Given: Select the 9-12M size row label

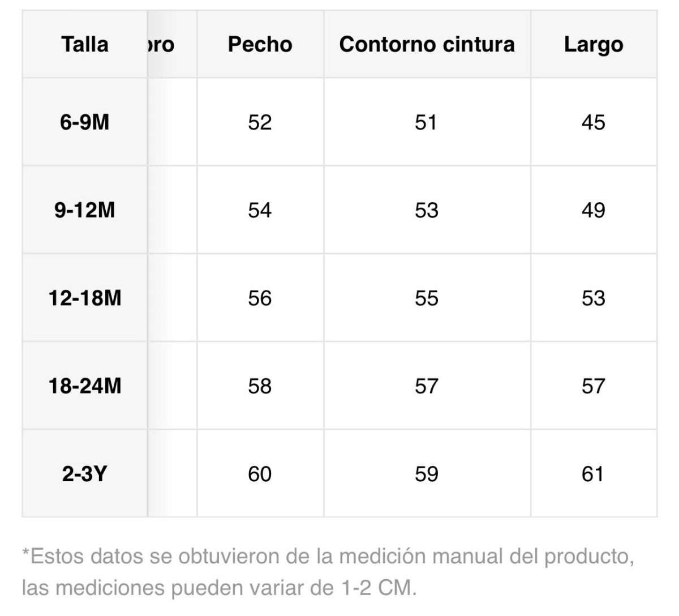Looking at the screenshot, I should point(85,210).
